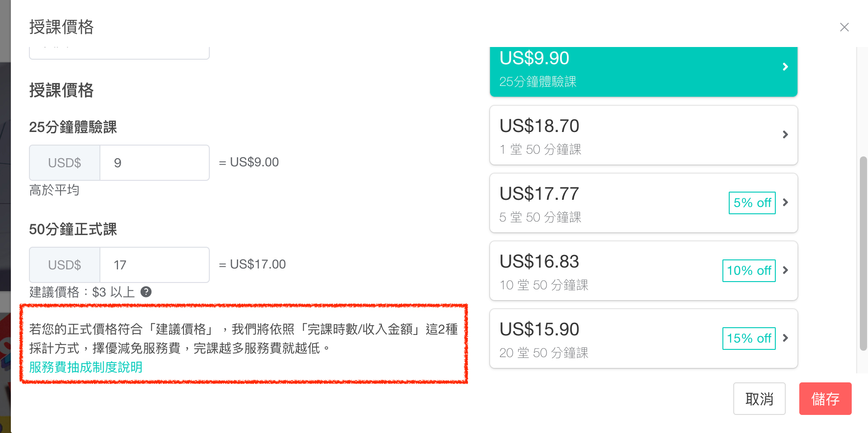Click the help icon beside 建議價格
This screenshot has width=868, height=433.
[x=146, y=292]
